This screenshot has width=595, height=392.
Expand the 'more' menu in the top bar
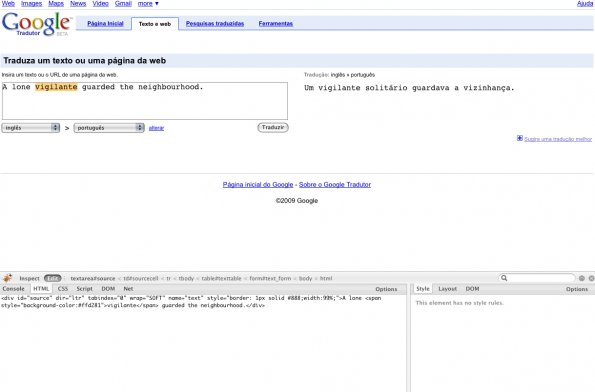coord(148,3)
